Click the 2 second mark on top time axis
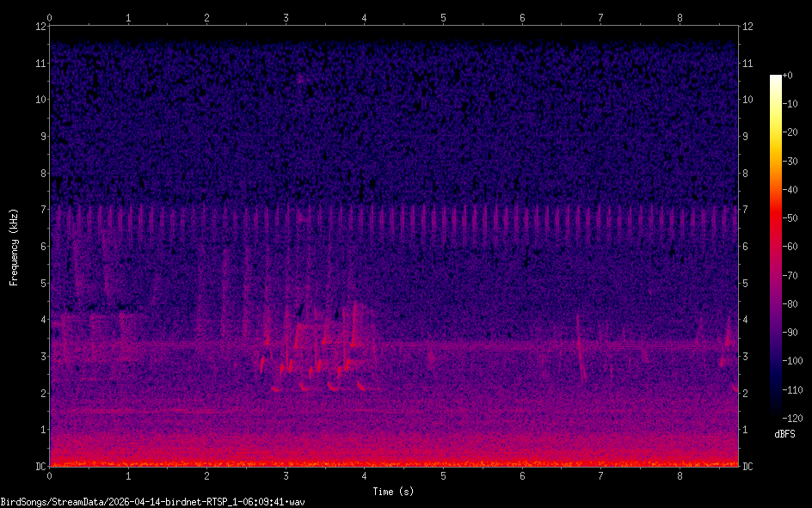Screen dimensions: 812x508 [207, 16]
